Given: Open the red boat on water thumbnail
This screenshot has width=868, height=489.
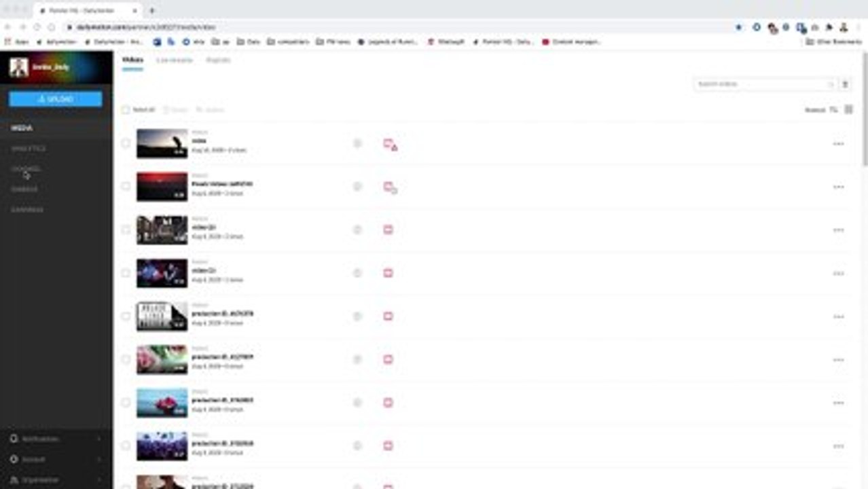Looking at the screenshot, I should pyautogui.click(x=162, y=403).
